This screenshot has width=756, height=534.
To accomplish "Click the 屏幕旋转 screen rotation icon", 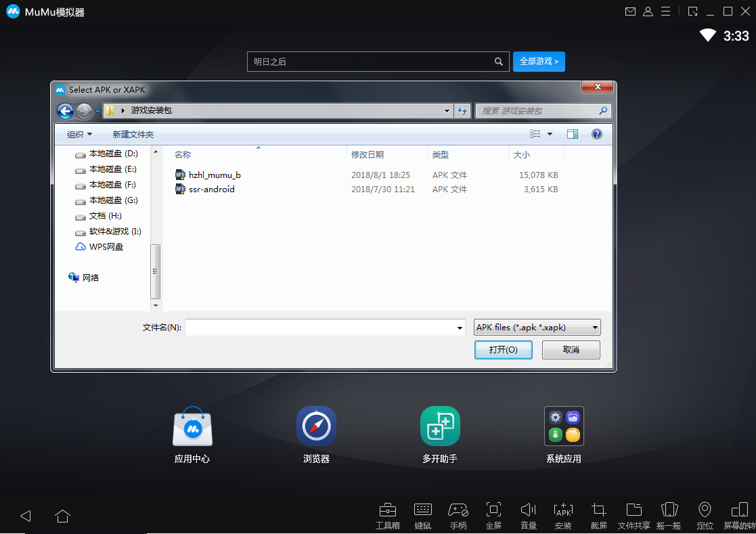I will pyautogui.click(x=739, y=510).
